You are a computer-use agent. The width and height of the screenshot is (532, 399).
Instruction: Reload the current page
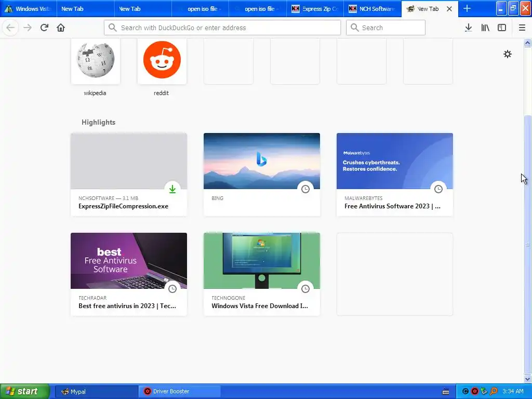[44, 28]
